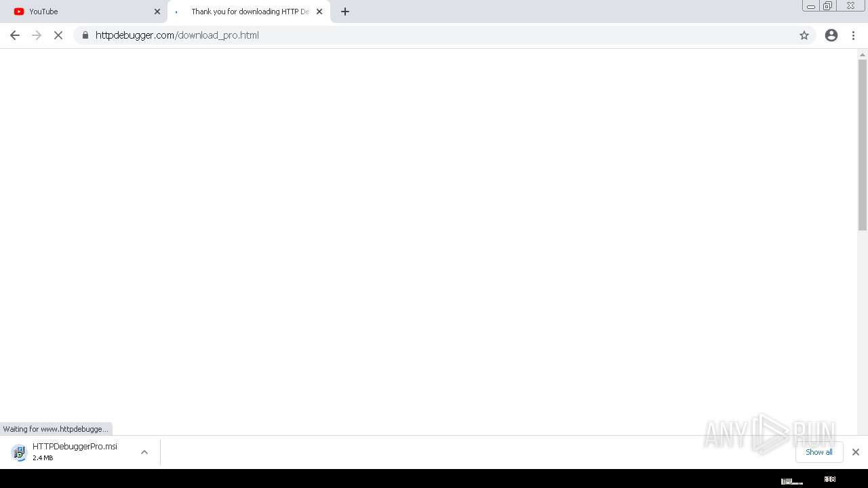Click the vertical scrollbar thumb
Screen dimensions: 868x488
coord(863,145)
